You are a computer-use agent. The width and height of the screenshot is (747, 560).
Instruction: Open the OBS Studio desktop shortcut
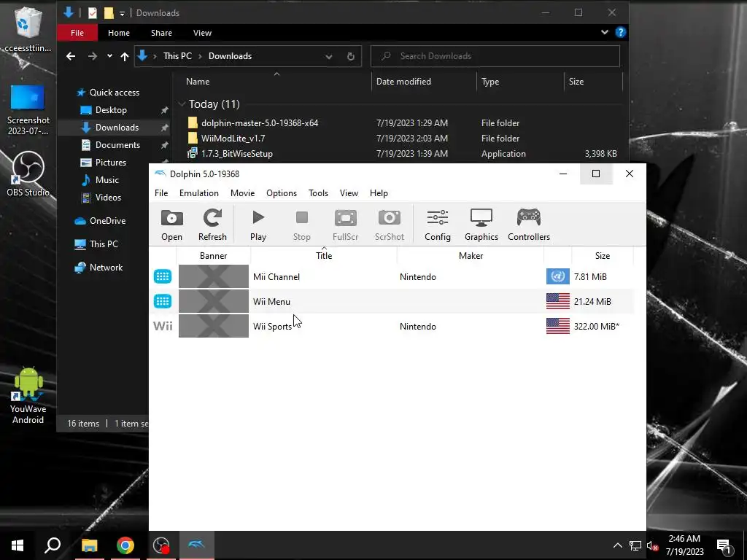pos(28,174)
